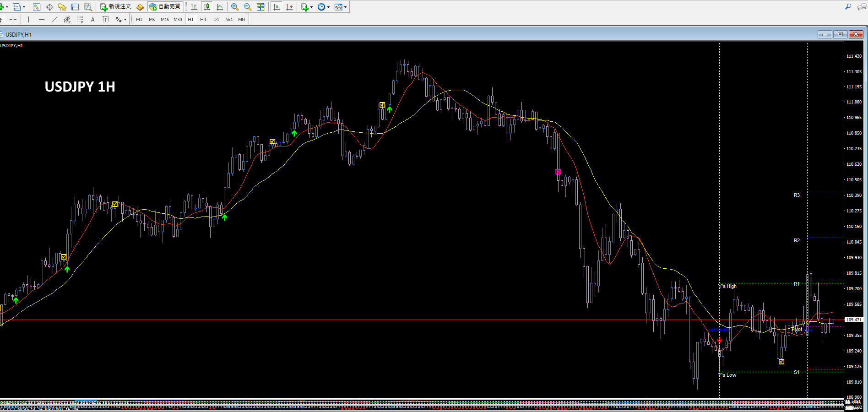
Task: Switch timeframe to H4
Action: pos(203,19)
